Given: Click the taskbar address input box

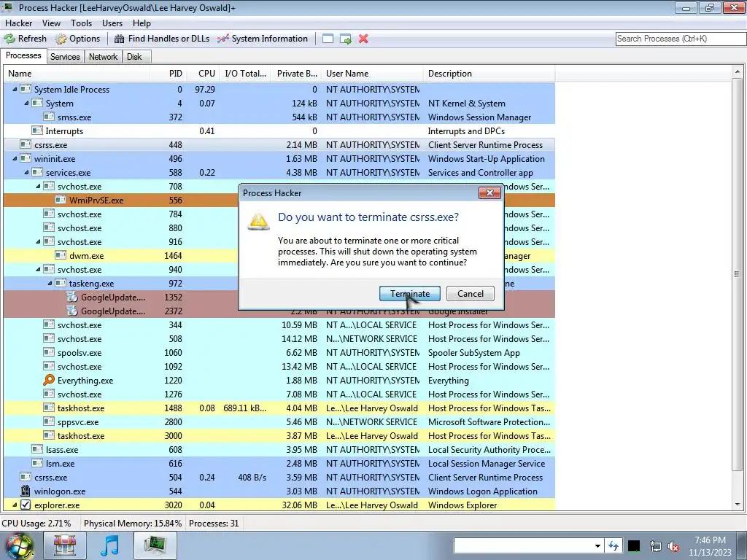Looking at the screenshot, I should pos(523,545).
